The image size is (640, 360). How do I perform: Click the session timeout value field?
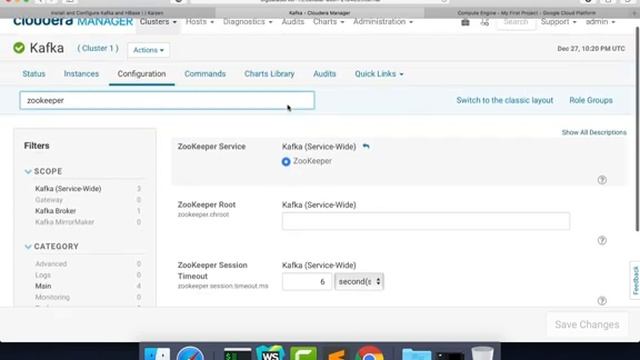coord(307,282)
